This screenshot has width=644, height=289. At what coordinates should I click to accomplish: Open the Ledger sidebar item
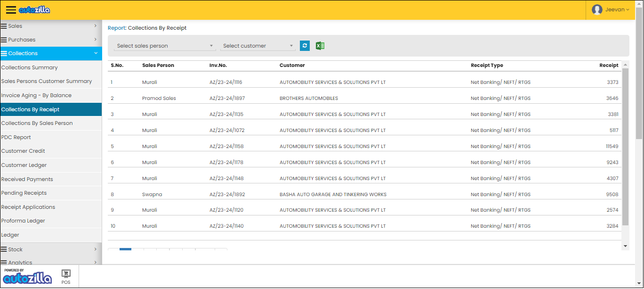click(51, 235)
